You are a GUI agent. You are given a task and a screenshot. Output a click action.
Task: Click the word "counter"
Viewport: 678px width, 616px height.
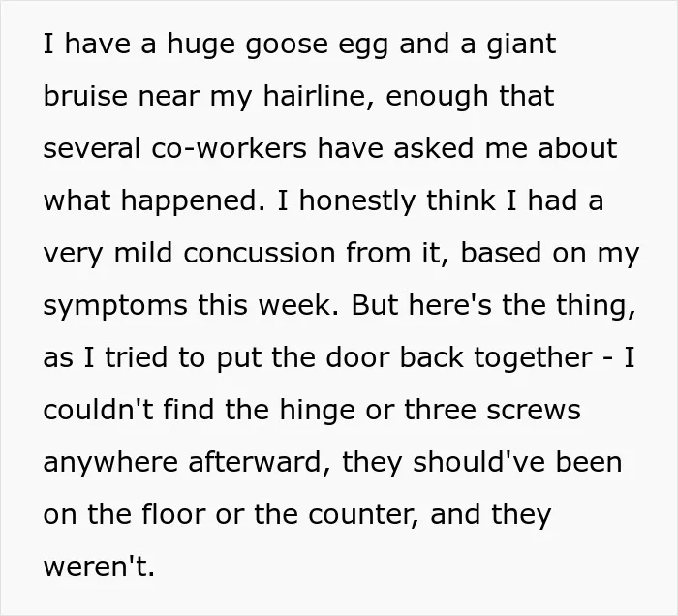tap(360, 515)
